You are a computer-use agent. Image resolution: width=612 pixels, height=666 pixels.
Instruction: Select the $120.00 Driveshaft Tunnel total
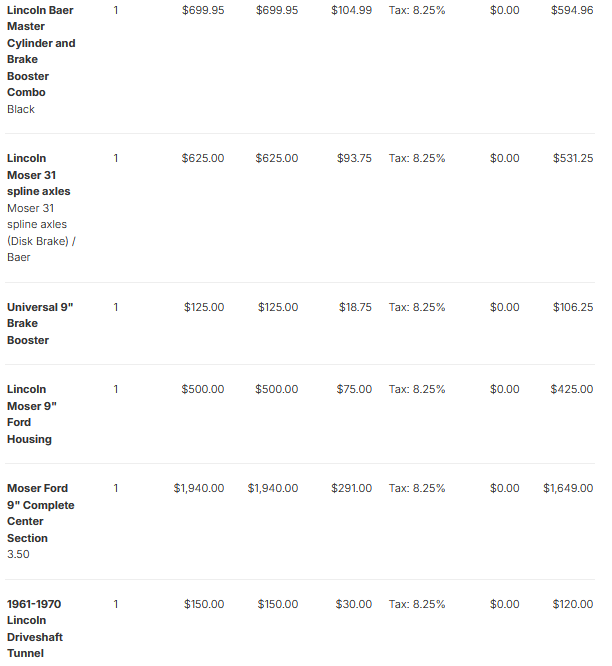573,604
